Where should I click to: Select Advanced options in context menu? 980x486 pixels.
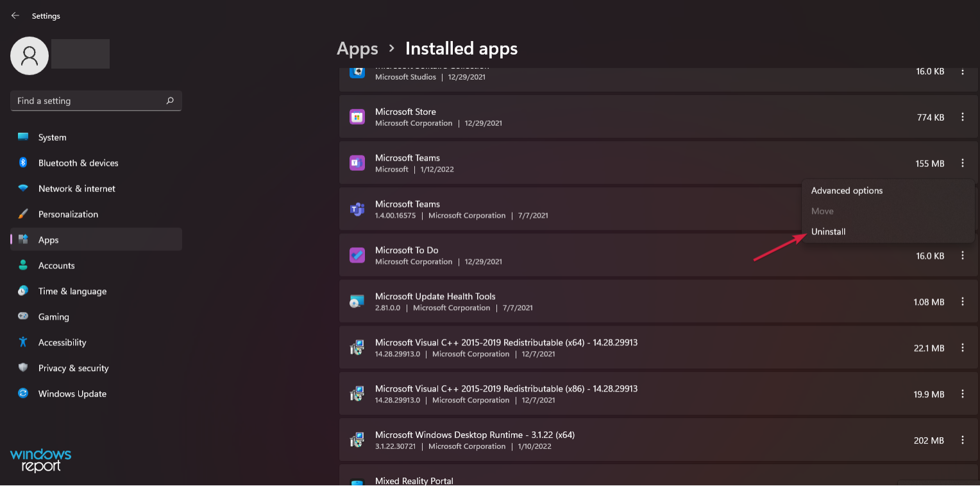pyautogui.click(x=847, y=191)
